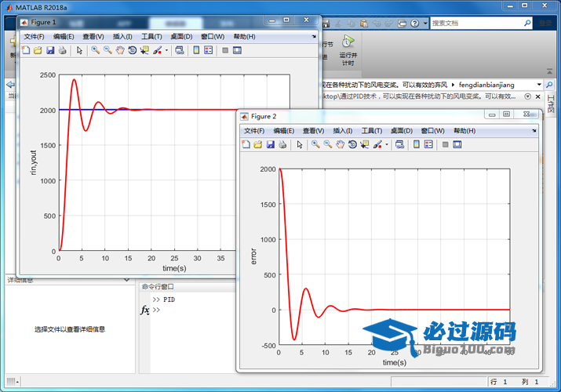561x392 pixels.
Task: Show Plot Tools and dock icon in Figure 1
Action: pos(237,50)
